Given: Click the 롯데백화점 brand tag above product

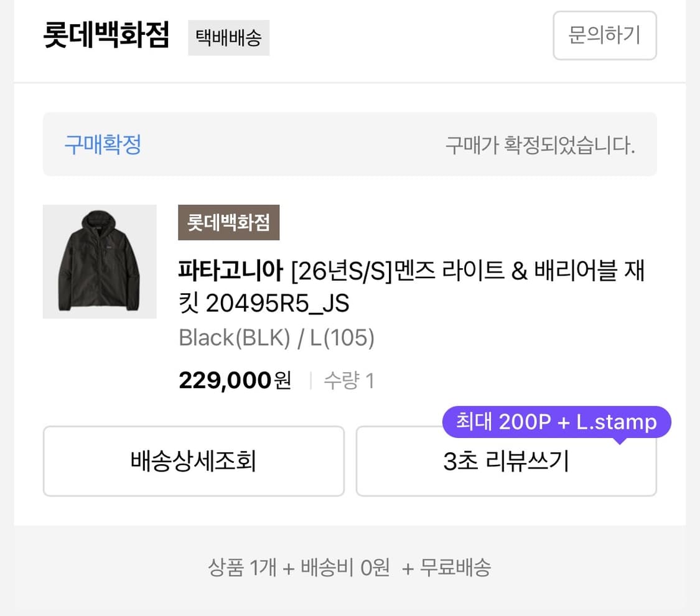Looking at the screenshot, I should 228,222.
